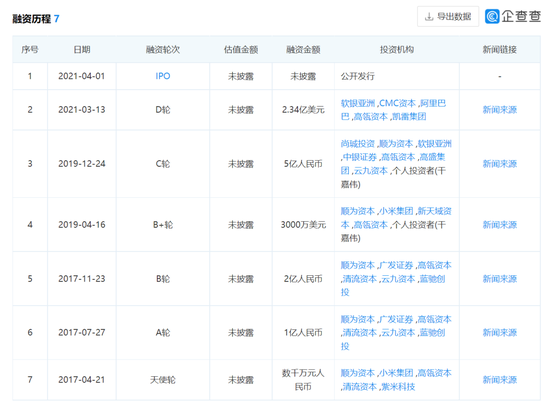Viewport: 550px width, 413px height.
Task: Select the 数千万元人民币 amount cell
Action: [303, 380]
